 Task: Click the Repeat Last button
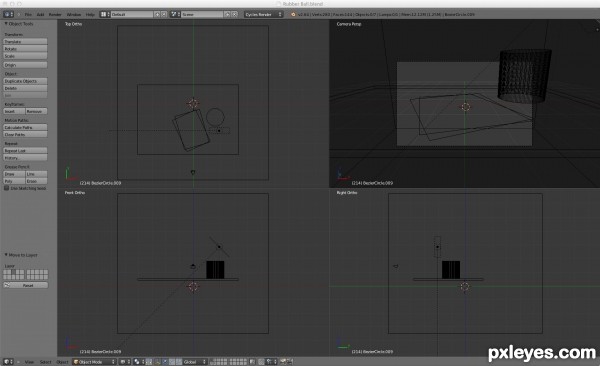coord(25,150)
